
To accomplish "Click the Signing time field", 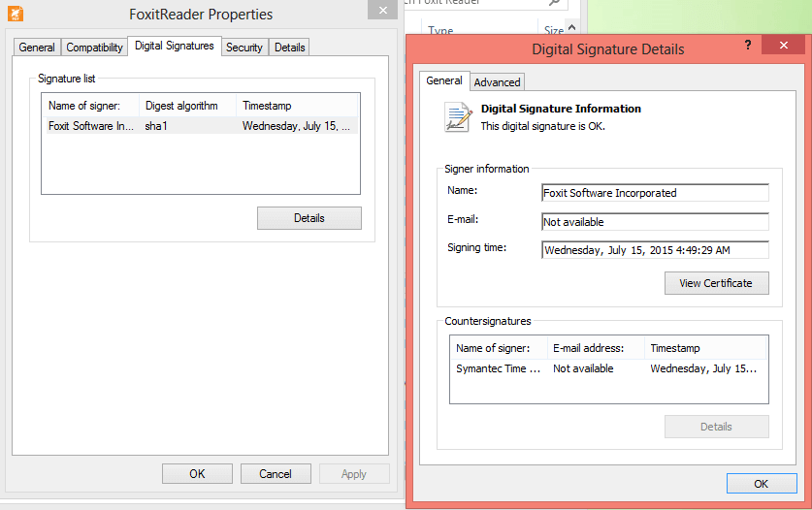I will pos(655,250).
